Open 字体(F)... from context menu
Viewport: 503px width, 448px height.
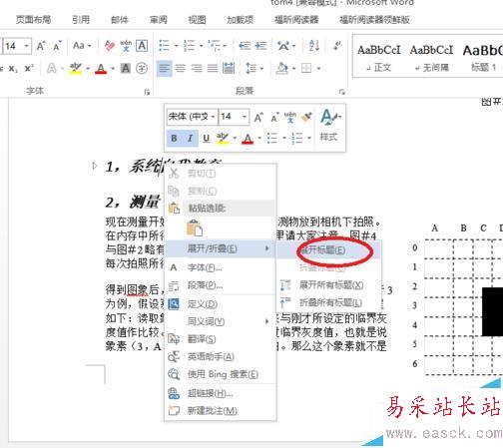(221, 267)
